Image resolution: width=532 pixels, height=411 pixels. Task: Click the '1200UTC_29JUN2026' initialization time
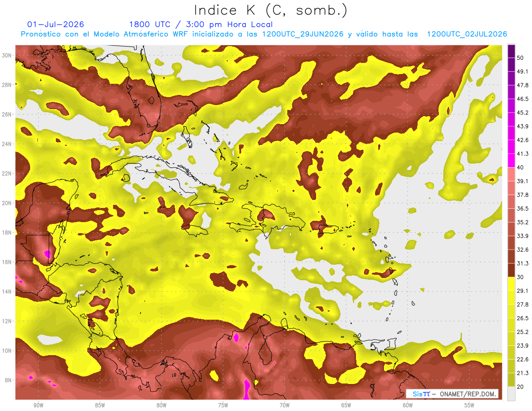click(x=303, y=34)
